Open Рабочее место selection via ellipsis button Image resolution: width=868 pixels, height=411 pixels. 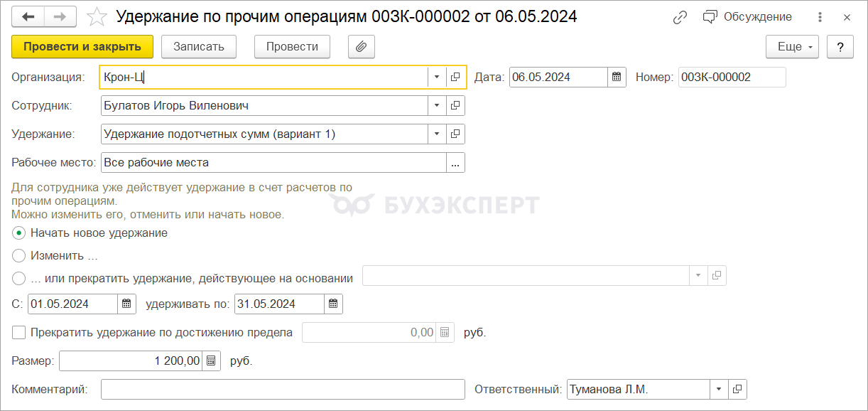pyautogui.click(x=455, y=163)
